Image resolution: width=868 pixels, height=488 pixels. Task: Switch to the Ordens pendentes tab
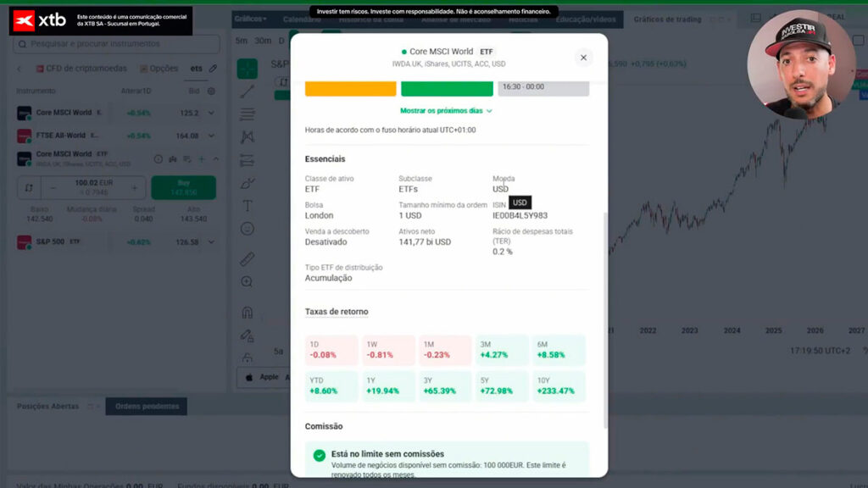[x=147, y=406]
